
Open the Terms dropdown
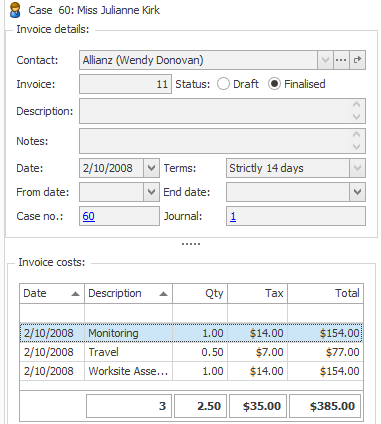357,168
